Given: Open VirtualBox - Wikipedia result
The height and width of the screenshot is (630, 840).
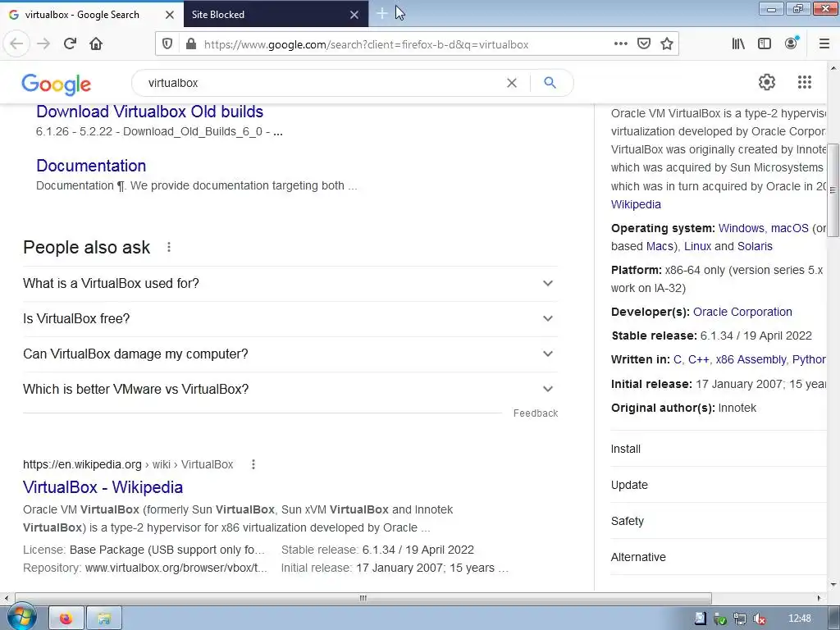Looking at the screenshot, I should (103, 487).
